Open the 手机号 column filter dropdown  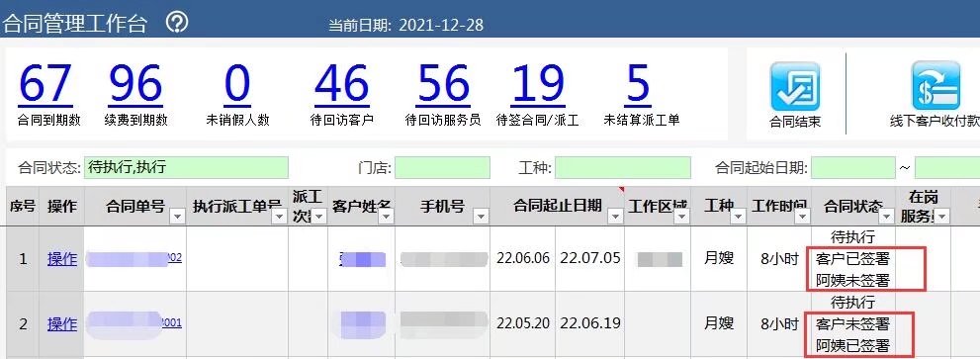click(x=481, y=217)
